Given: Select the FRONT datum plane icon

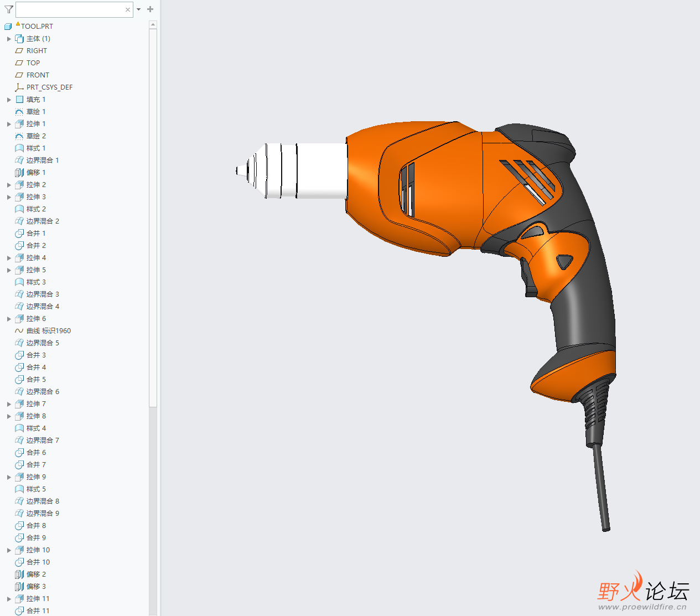Looking at the screenshot, I should pyautogui.click(x=19, y=75).
